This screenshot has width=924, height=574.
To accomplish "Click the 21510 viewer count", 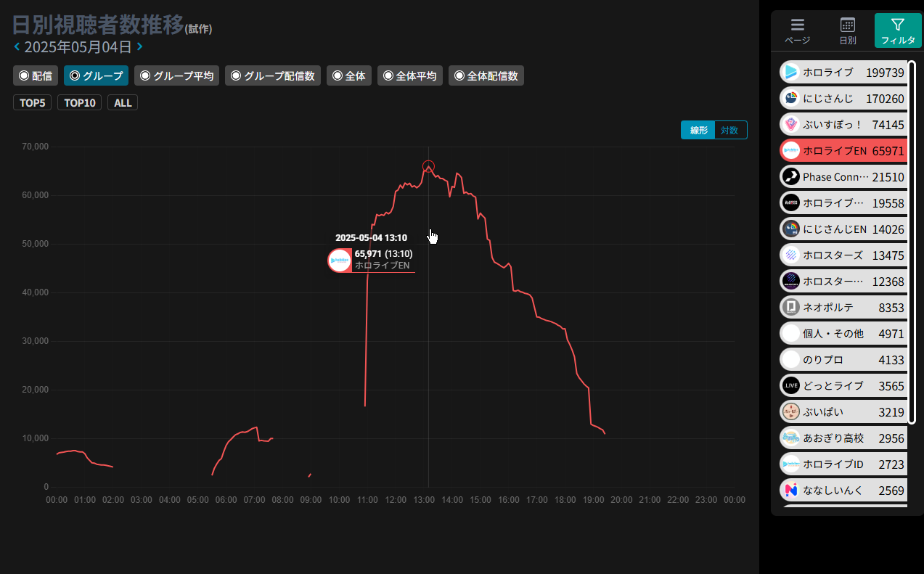I will coord(888,177).
